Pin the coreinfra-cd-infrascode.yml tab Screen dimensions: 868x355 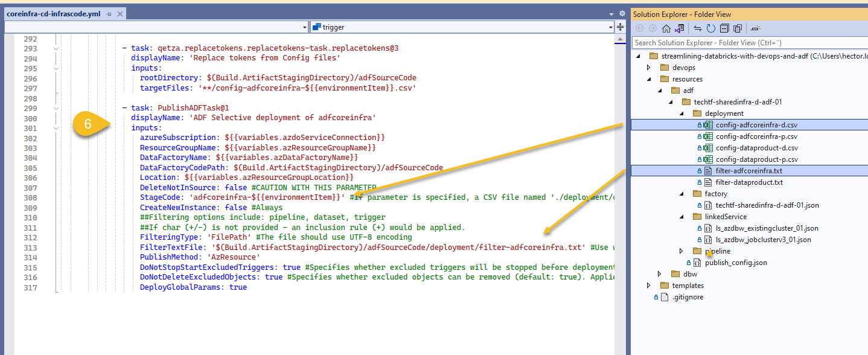pyautogui.click(x=109, y=13)
